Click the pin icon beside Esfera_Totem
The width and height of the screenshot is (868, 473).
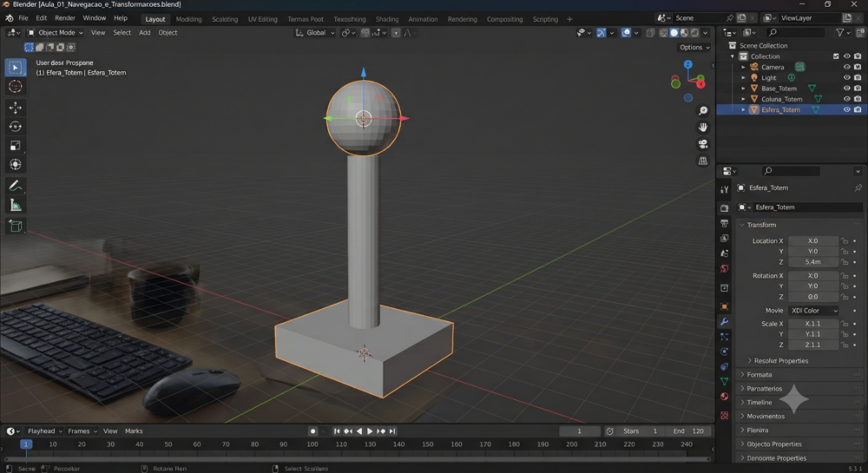coord(858,188)
